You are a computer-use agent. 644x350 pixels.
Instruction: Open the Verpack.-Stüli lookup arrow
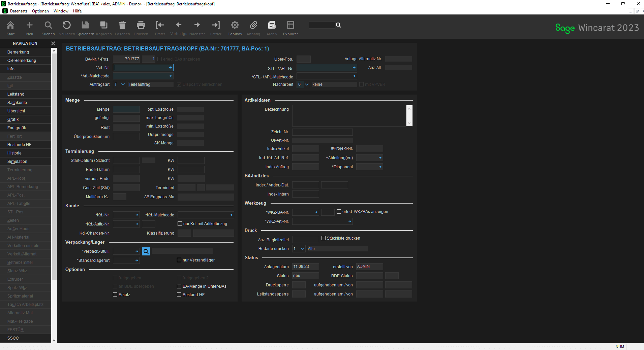[137, 251]
